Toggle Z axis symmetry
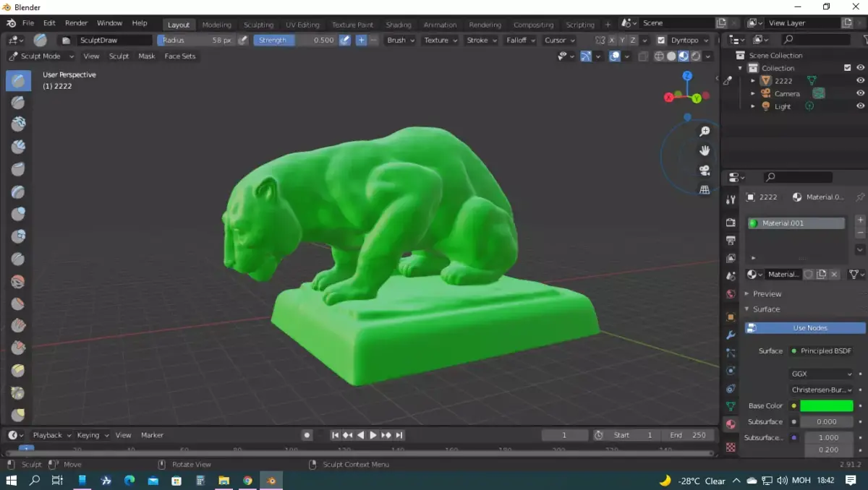 coord(633,40)
